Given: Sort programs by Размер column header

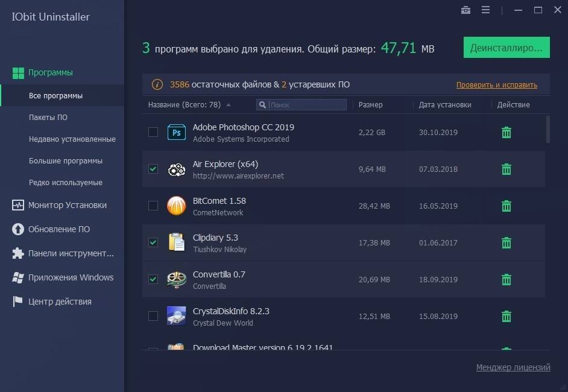Looking at the screenshot, I should tap(370, 105).
